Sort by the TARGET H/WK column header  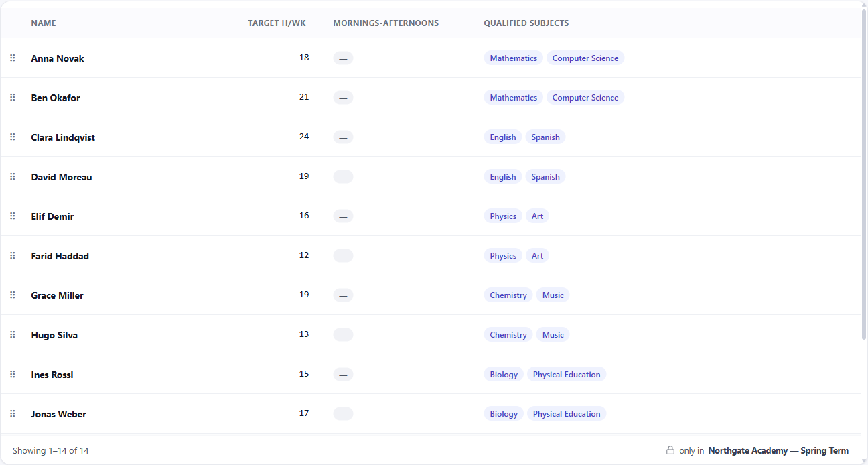tap(277, 23)
